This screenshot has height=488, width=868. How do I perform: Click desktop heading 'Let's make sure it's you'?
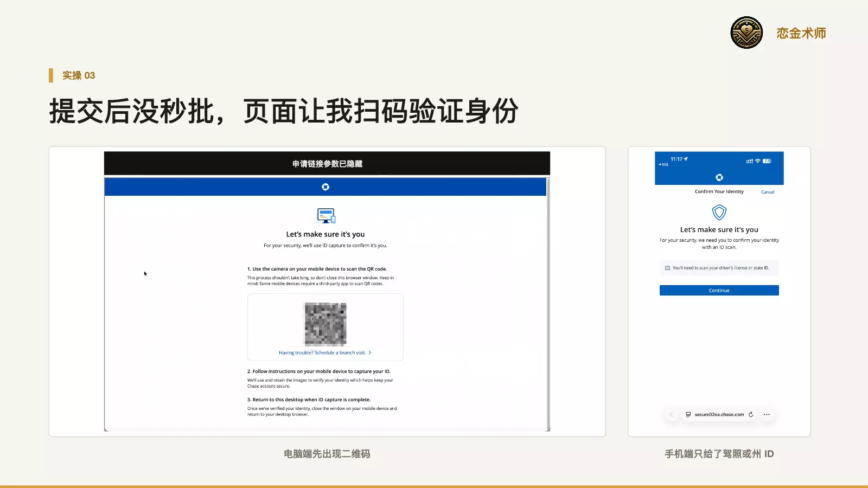(325, 234)
